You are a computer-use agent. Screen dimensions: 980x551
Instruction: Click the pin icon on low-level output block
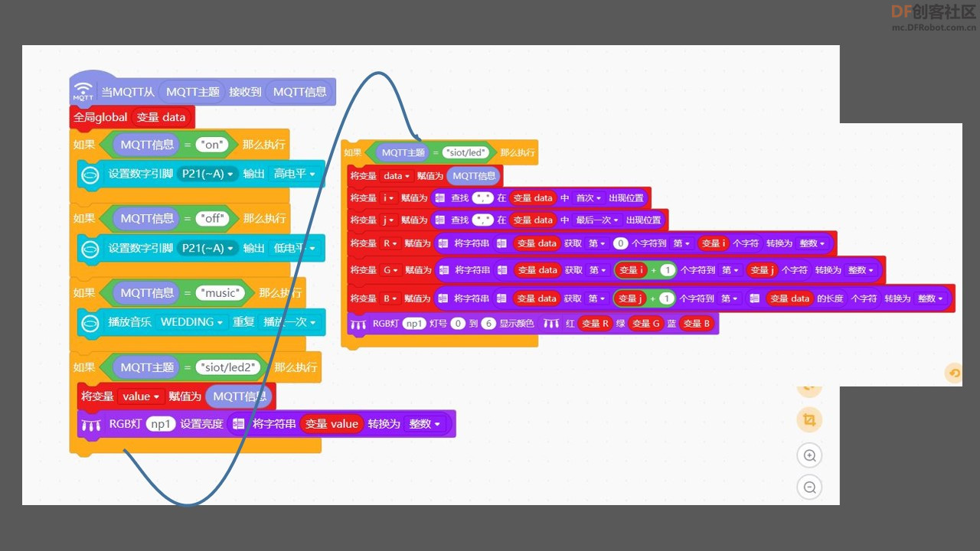(90, 249)
